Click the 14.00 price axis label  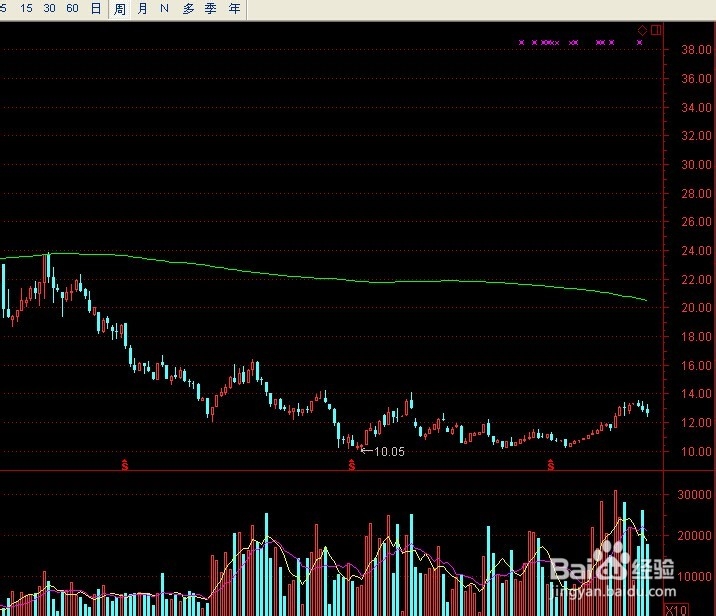click(x=696, y=394)
